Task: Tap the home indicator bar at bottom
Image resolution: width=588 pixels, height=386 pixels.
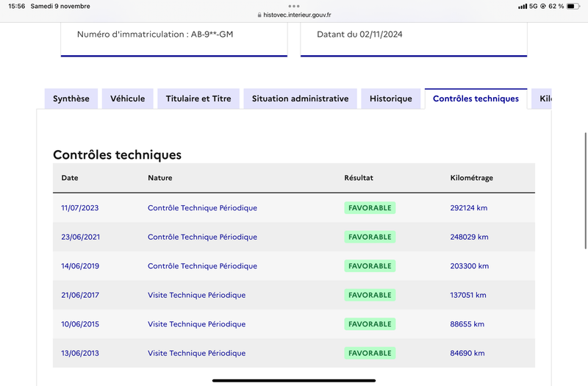Action: click(x=294, y=380)
